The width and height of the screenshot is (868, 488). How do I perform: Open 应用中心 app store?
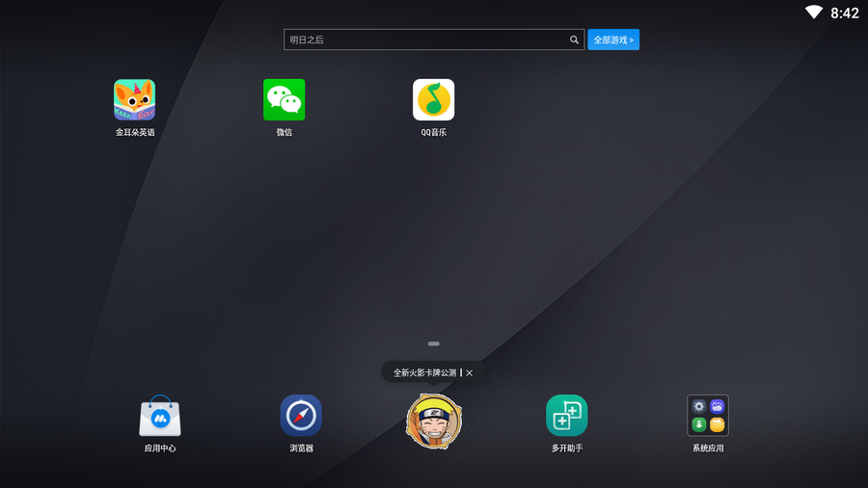pyautogui.click(x=160, y=417)
